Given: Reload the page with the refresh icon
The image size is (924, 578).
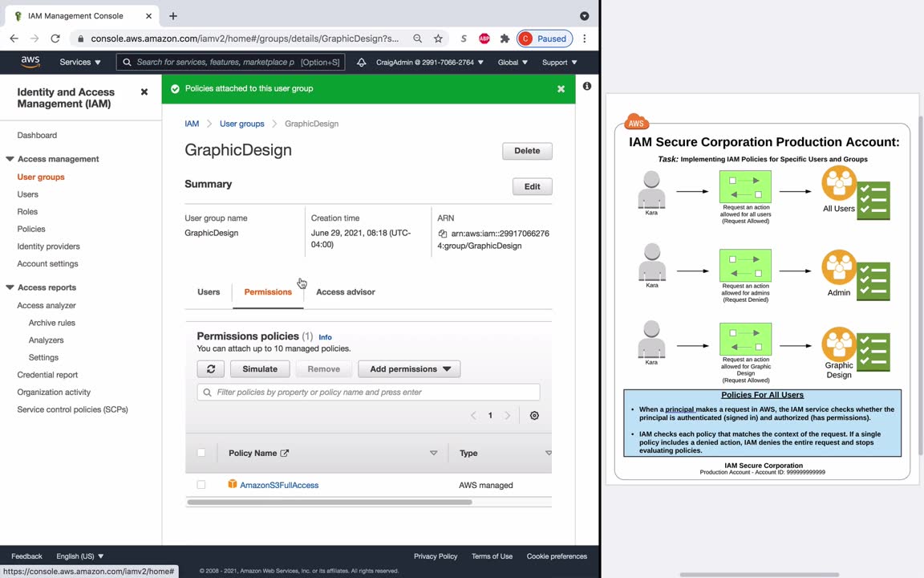Looking at the screenshot, I should [x=55, y=39].
